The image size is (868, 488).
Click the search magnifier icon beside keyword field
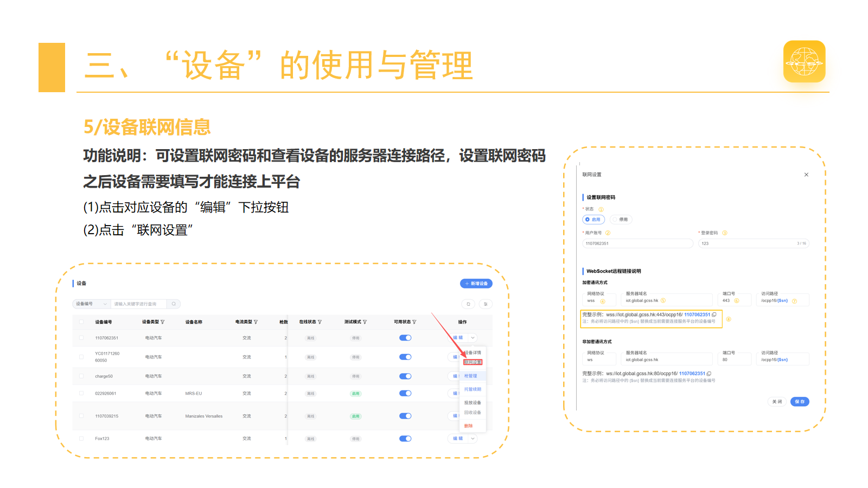[174, 304]
